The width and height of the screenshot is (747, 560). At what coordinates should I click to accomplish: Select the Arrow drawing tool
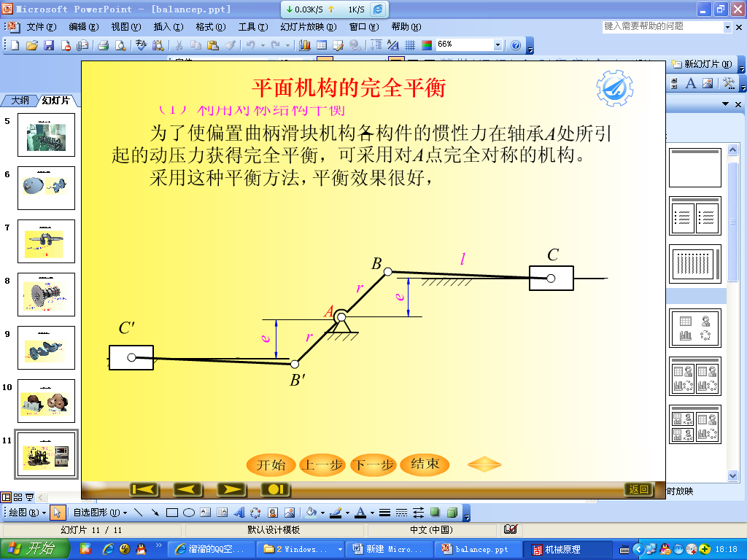[x=155, y=513]
